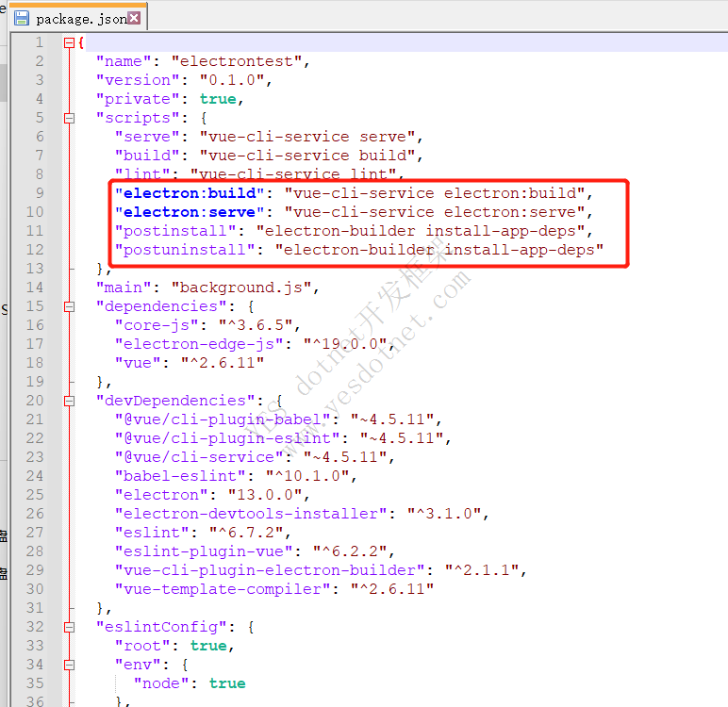The image size is (728, 707).
Task: Click the "electrontest" value
Action: pyautogui.click(x=237, y=61)
